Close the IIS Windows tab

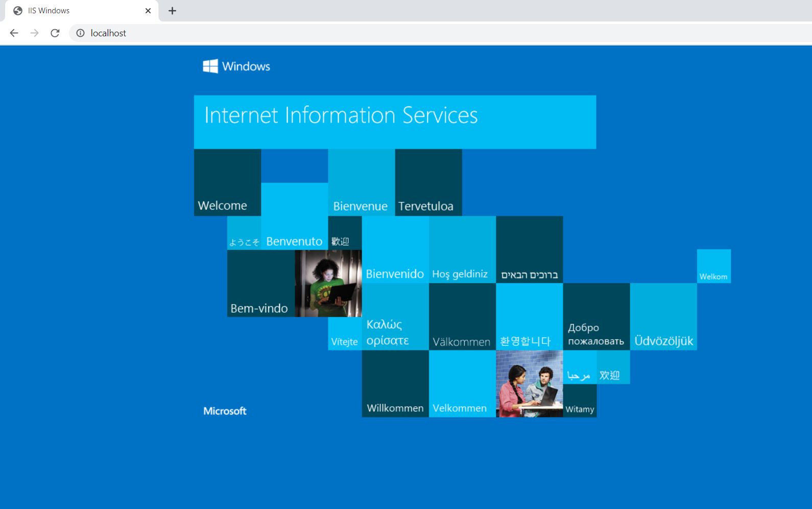(x=148, y=11)
